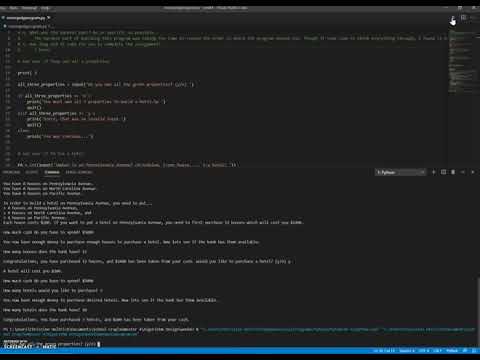The height and width of the screenshot is (360, 480).
Task: Split the terminal pane
Action: pyautogui.click(x=443, y=172)
